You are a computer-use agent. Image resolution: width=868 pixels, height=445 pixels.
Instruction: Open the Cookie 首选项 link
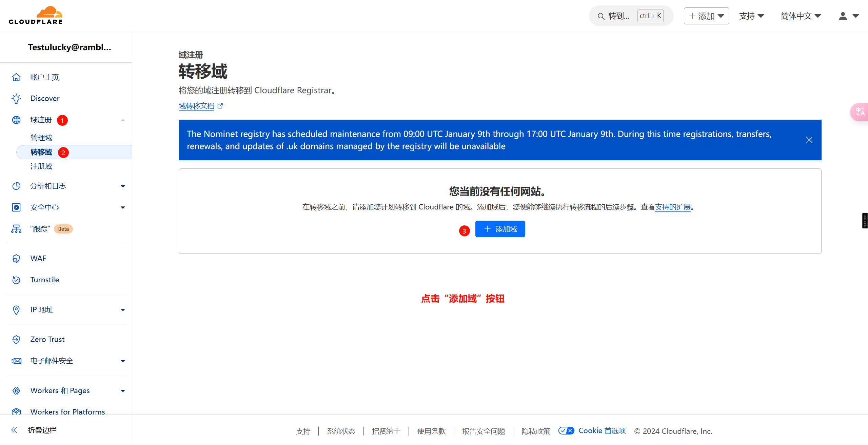602,431
